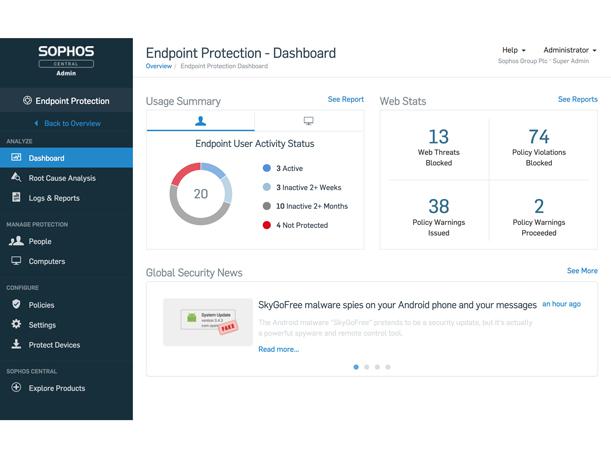Screen dimensions: 611x458
Task: Click the Endpoint Protection sidebar header
Action: click(66, 101)
